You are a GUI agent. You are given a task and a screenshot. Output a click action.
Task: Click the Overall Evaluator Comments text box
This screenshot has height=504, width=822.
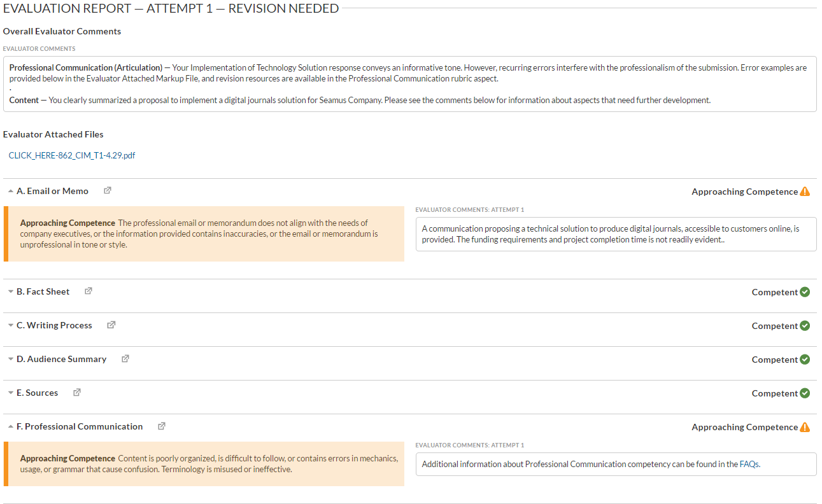click(x=409, y=84)
